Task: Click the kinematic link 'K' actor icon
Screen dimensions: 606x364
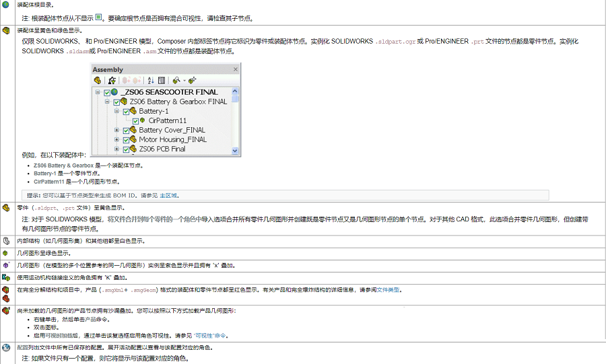Action: tap(6, 277)
